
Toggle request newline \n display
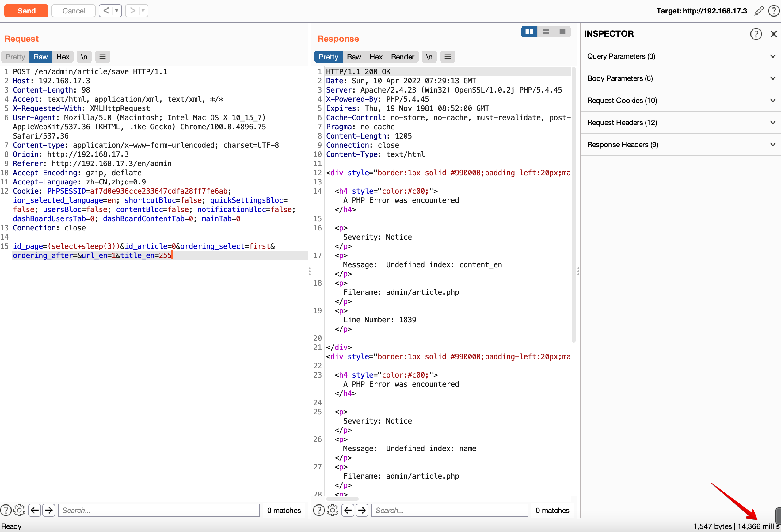pos(84,57)
